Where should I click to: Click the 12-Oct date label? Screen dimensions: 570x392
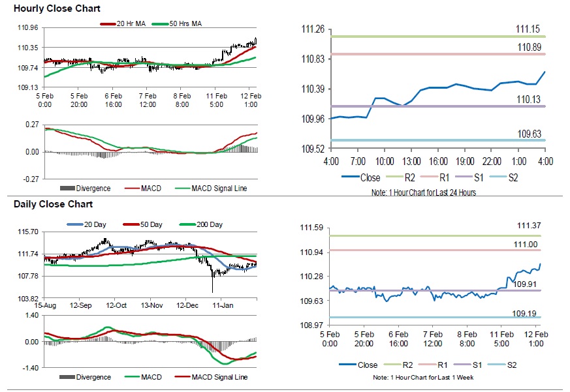[116, 305]
